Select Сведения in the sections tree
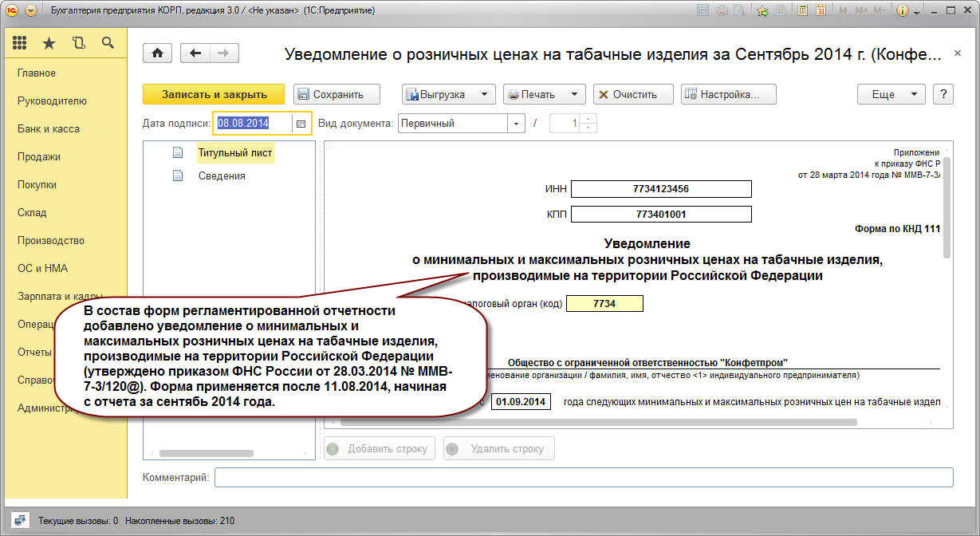This screenshot has height=536, width=980. click(x=222, y=175)
